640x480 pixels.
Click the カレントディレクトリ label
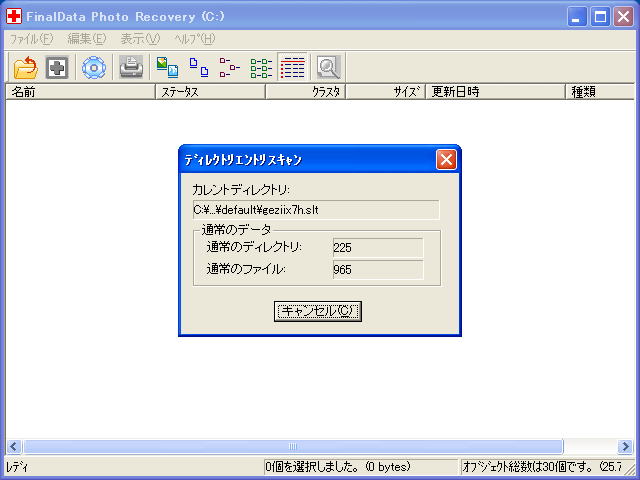(x=241, y=190)
